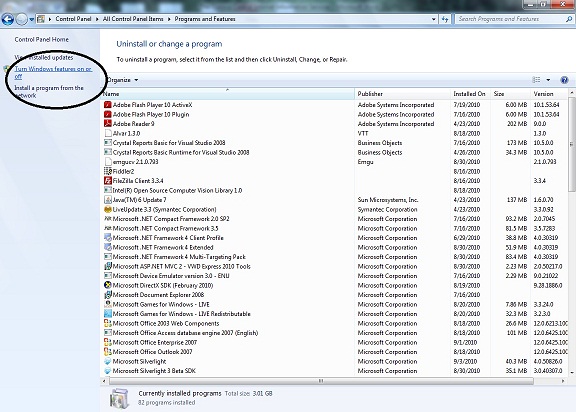Sort by the Publisher column header
The height and width of the screenshot is (412, 576).
pos(403,94)
